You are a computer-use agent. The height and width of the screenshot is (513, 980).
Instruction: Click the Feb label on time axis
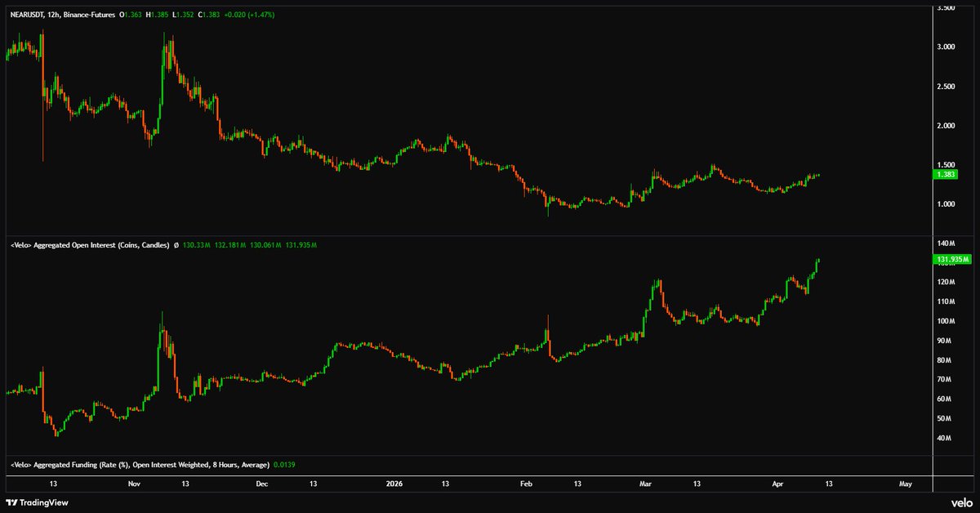coord(525,484)
